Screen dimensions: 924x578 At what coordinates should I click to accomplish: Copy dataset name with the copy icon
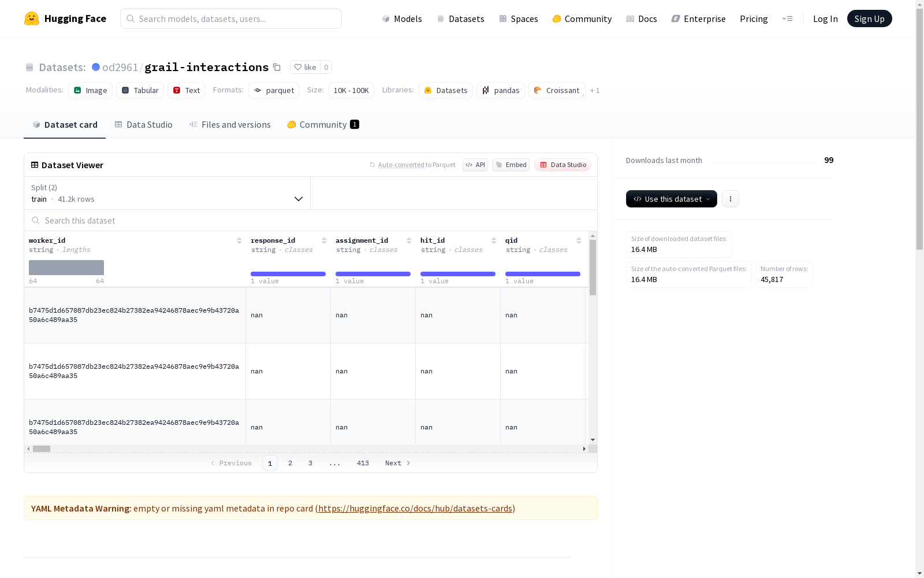tap(277, 67)
